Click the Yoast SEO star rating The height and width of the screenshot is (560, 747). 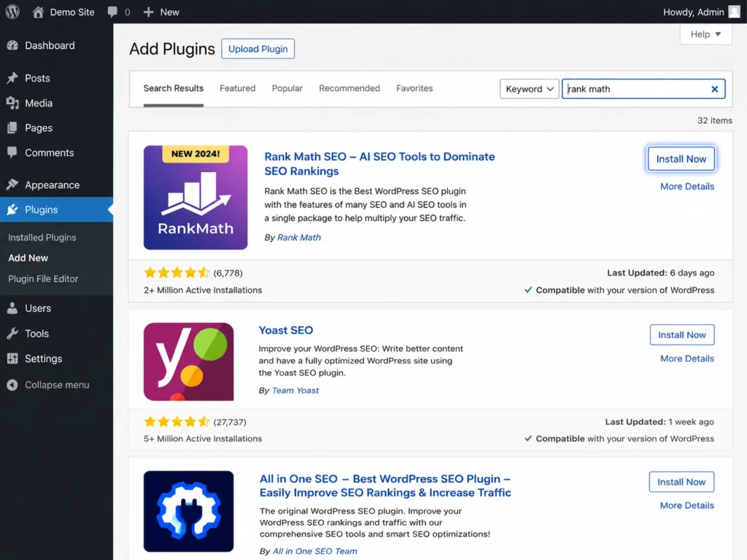tap(177, 422)
